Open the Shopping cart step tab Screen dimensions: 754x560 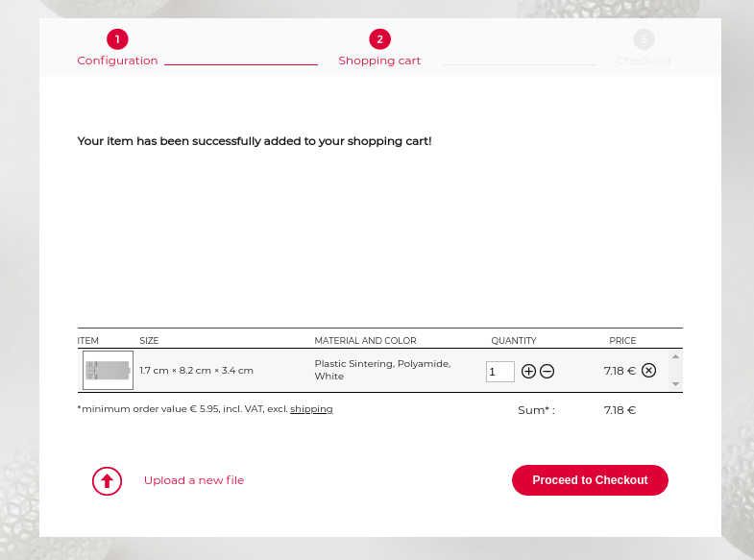click(379, 61)
